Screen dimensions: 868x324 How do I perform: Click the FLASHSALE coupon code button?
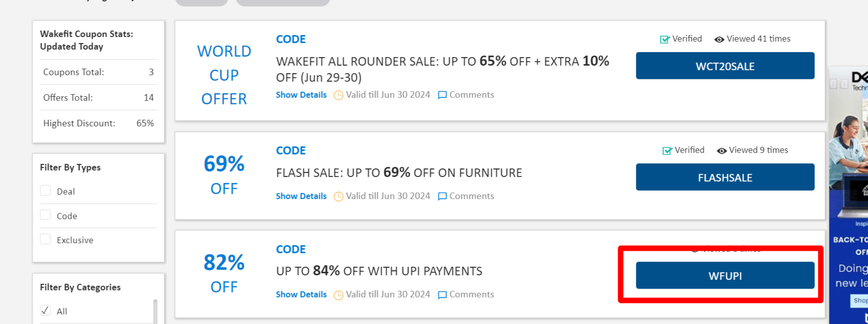725,178
